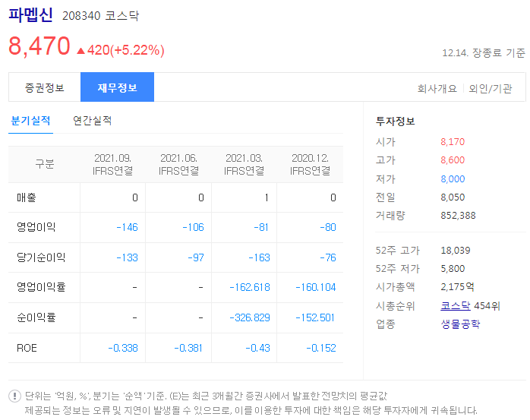Click net margin value -326.829
The height and width of the screenshot is (420, 530).
250,317
